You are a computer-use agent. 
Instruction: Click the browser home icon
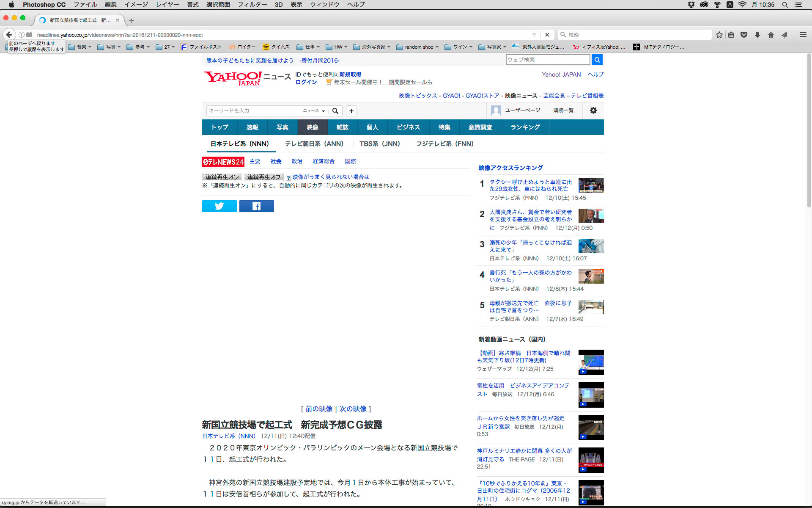pos(771,35)
